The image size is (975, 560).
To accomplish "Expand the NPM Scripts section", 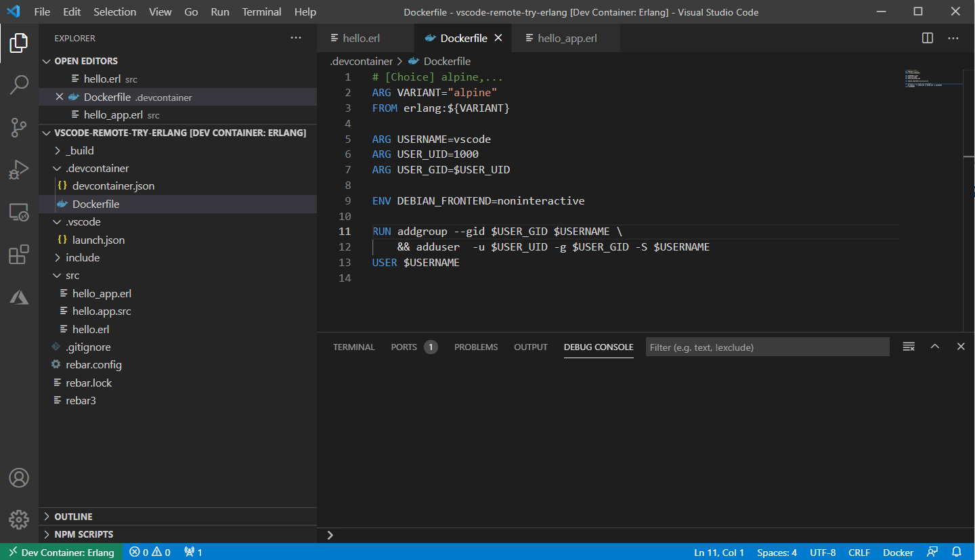I will pyautogui.click(x=177, y=534).
